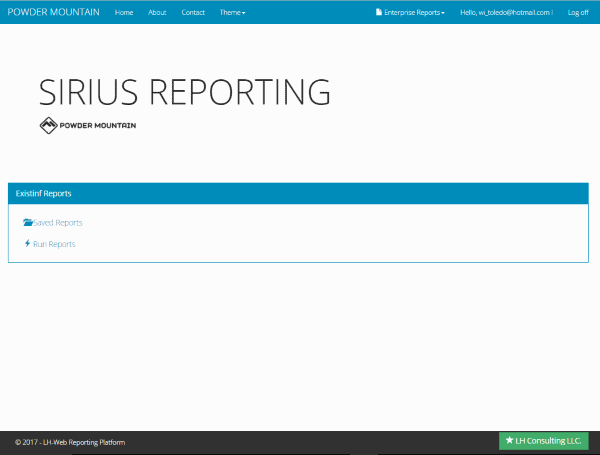The height and width of the screenshot is (455, 600).
Task: Click the Powder Mountain logo image
Action: pyautogui.click(x=88, y=126)
